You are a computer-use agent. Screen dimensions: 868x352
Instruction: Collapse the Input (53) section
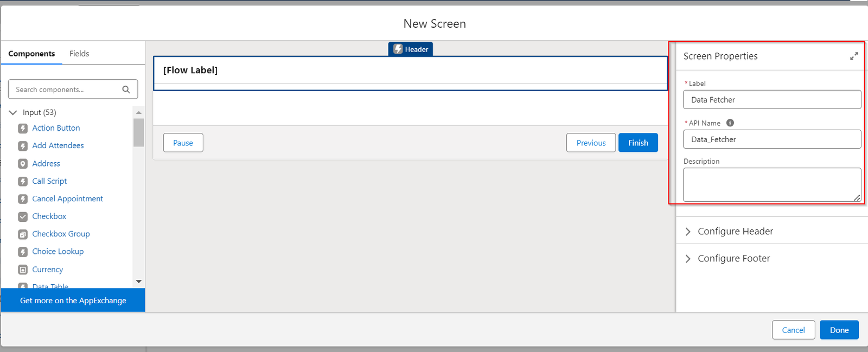[13, 112]
